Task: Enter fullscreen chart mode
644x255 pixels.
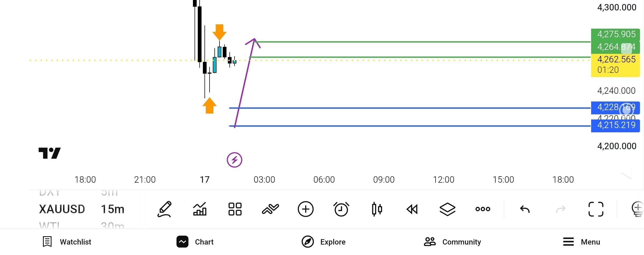Action: point(596,209)
